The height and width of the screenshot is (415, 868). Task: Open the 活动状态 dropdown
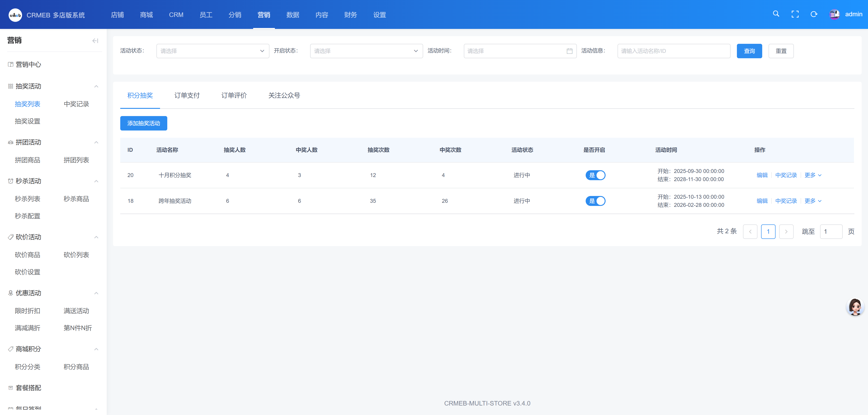coord(212,51)
